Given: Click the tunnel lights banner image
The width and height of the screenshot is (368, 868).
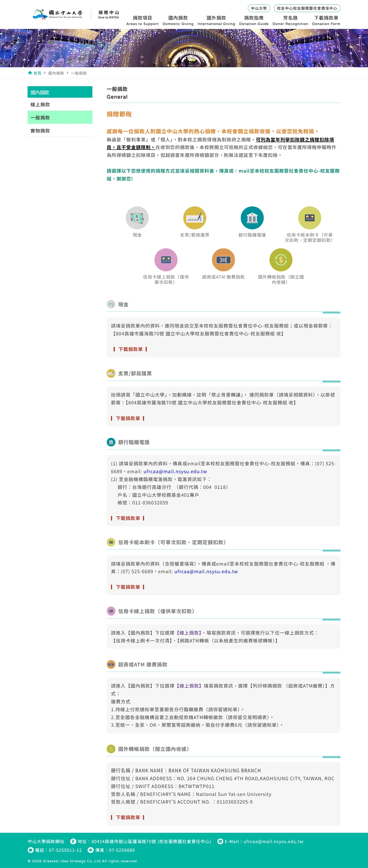Looking at the screenshot, I should tap(184, 48).
